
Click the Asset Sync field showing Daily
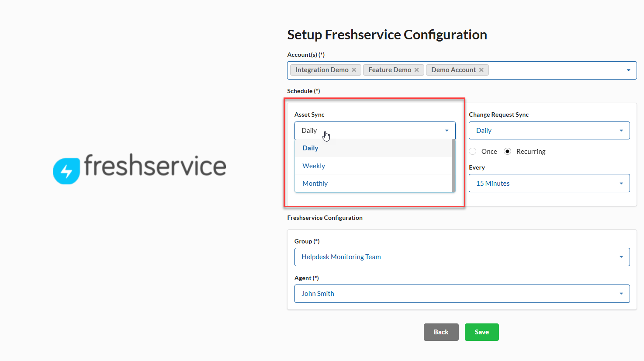pyautogui.click(x=375, y=131)
